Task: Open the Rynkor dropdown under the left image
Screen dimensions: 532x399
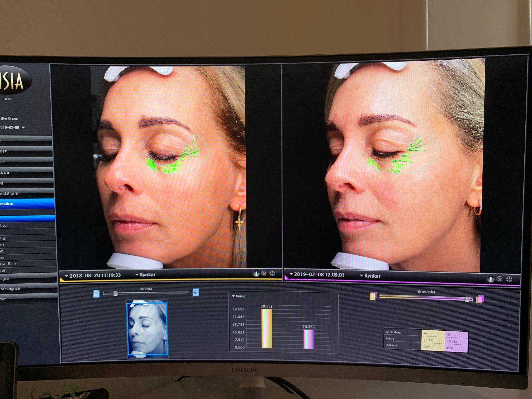Action: pos(146,275)
